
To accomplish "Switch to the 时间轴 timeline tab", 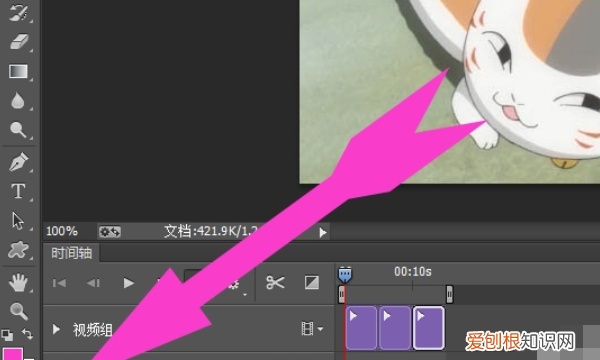I will coord(72,253).
